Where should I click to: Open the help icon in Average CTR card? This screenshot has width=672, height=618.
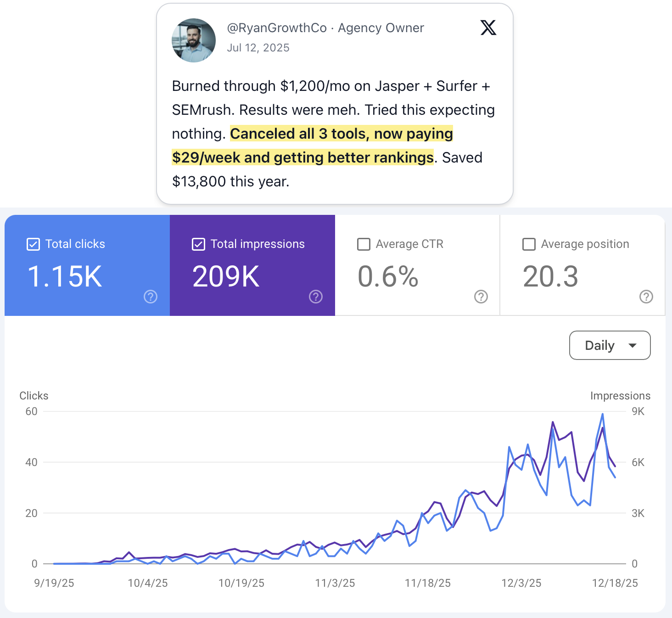[481, 297]
